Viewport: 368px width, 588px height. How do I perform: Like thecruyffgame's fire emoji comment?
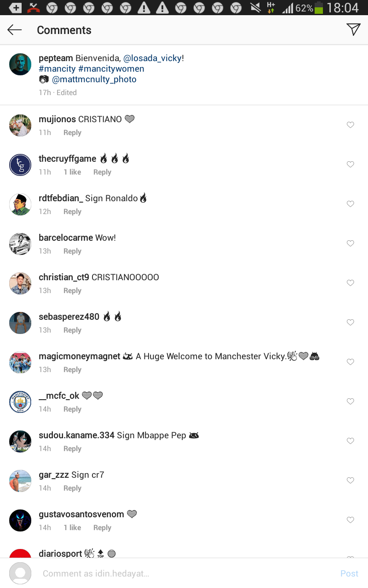tap(351, 164)
